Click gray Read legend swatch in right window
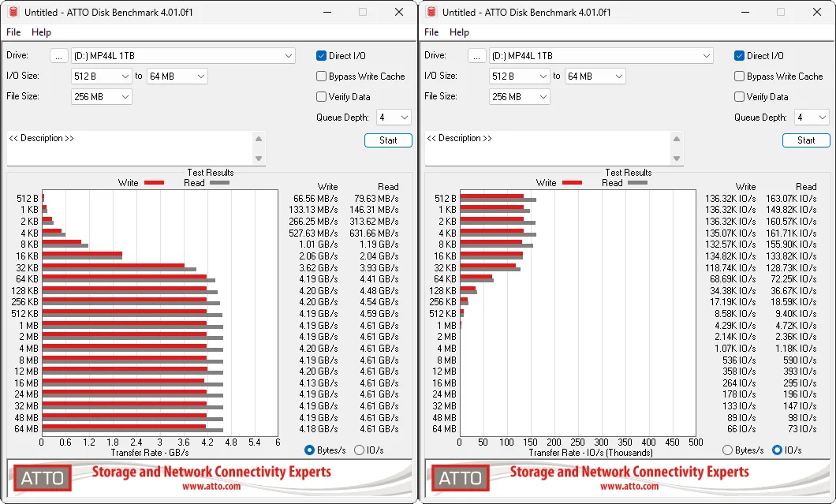Image resolution: width=836 pixels, height=504 pixels. click(x=638, y=183)
